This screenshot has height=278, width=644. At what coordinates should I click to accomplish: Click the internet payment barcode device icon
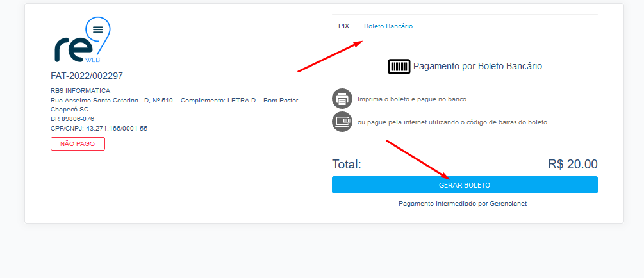[342, 122]
